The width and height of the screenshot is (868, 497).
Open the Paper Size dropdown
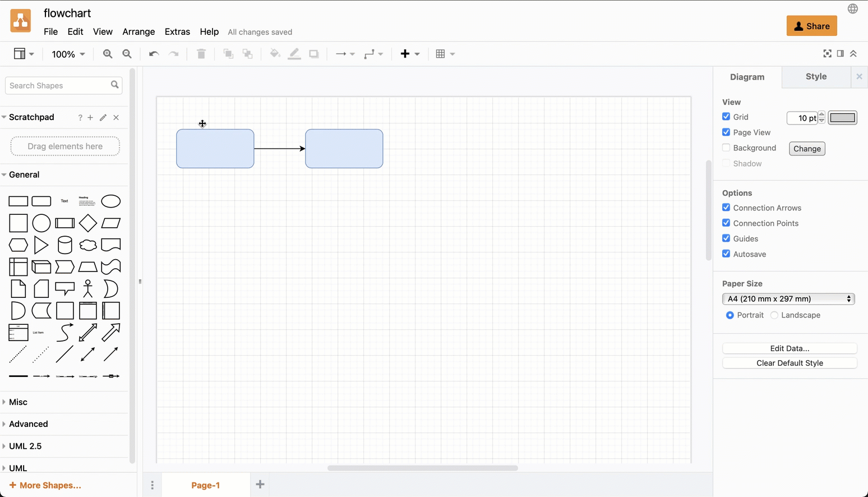point(788,298)
